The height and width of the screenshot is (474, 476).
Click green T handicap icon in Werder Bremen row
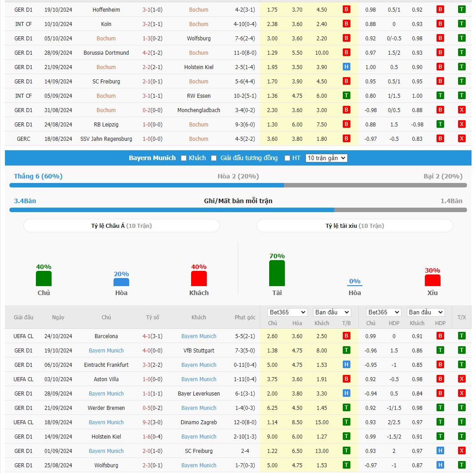[440, 407]
